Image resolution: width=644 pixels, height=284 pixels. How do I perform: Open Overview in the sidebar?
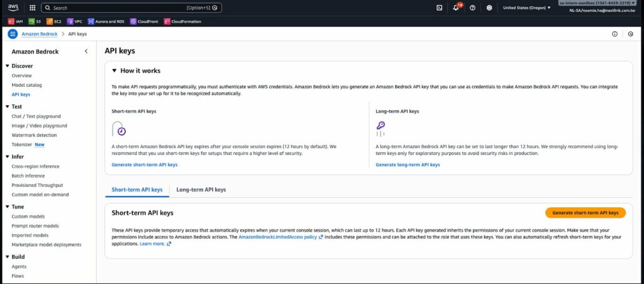[22, 76]
